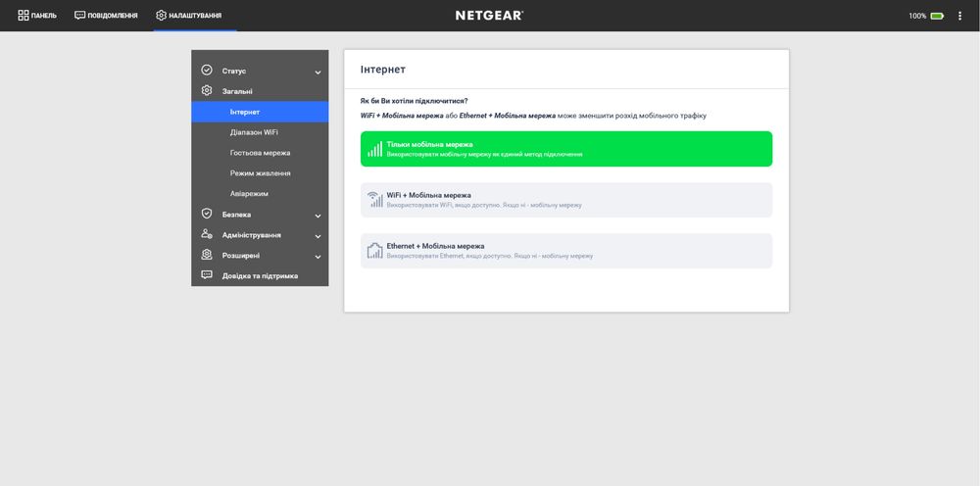
Task: Open the Адміністрування sidebar item
Action: click(260, 235)
